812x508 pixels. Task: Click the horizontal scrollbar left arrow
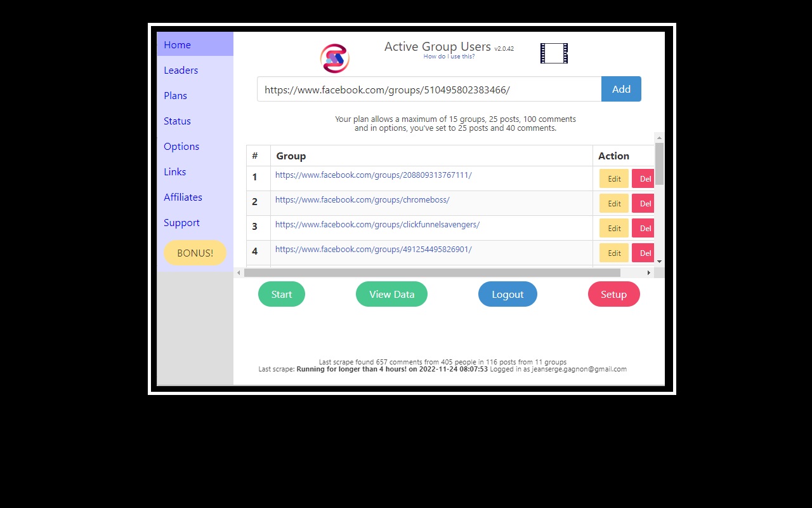pyautogui.click(x=239, y=272)
